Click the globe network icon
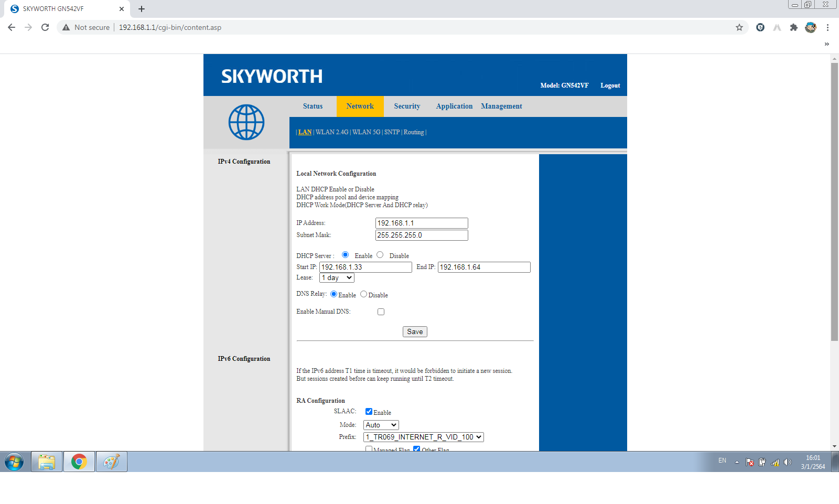 click(x=246, y=122)
